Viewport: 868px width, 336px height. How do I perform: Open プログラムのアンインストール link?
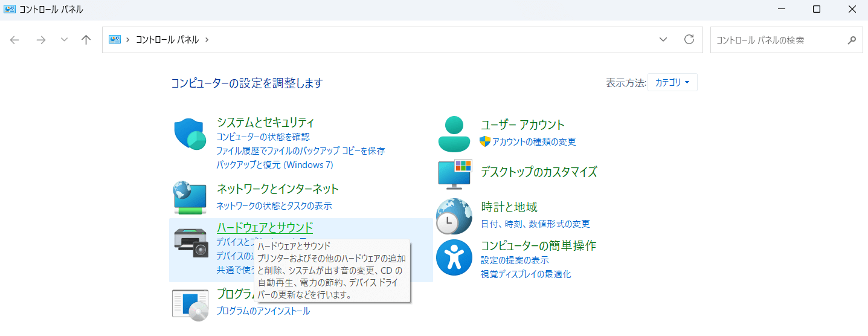coord(263,311)
